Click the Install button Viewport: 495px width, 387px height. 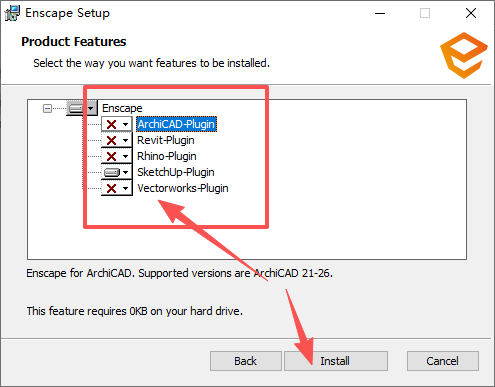tap(336, 361)
